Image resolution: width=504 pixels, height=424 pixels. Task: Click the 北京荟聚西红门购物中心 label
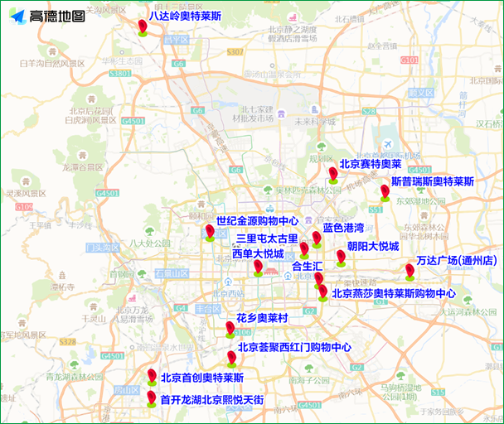[294, 347]
